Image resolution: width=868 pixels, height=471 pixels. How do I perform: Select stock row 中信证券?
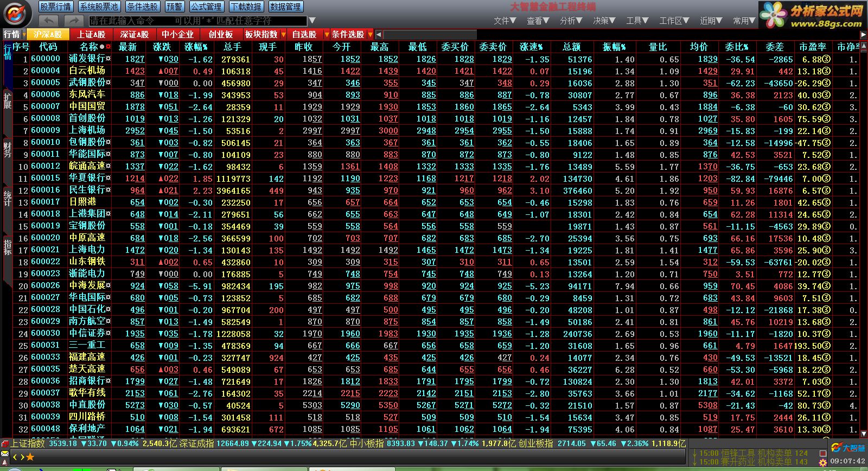(437, 333)
